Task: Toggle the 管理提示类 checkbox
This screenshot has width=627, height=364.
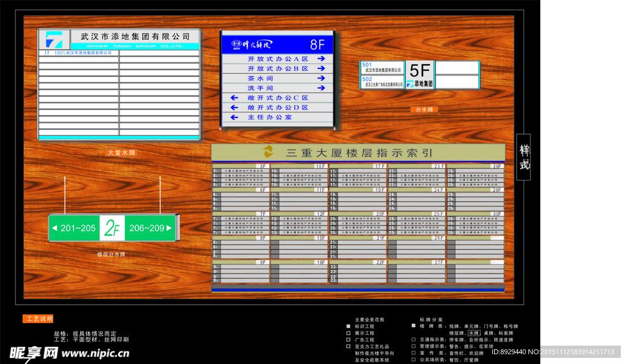Action: tap(413, 346)
